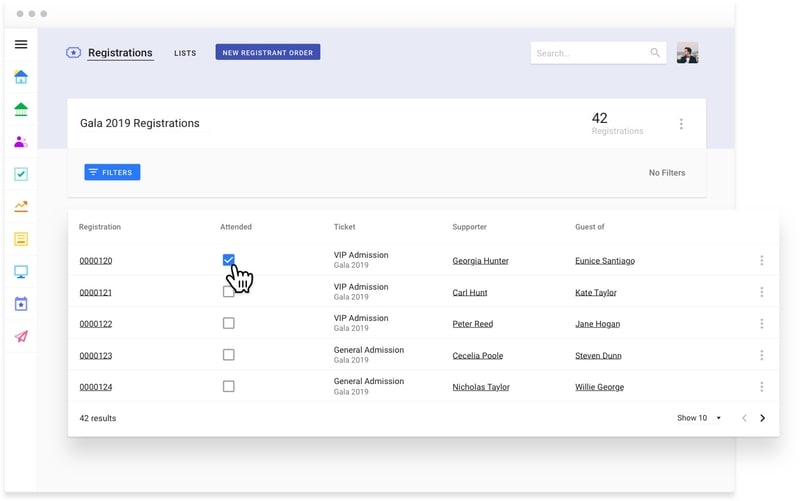Open the yellow notes list icon
This screenshot has width=800, height=501.
[x=21, y=239]
